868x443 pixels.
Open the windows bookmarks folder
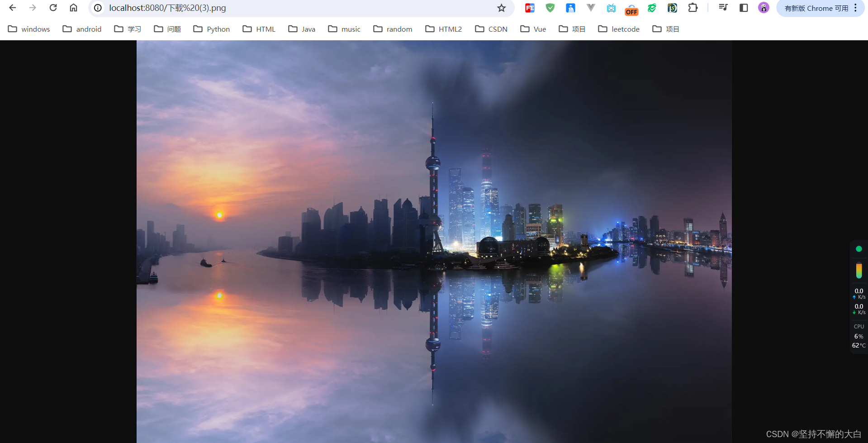(28, 29)
